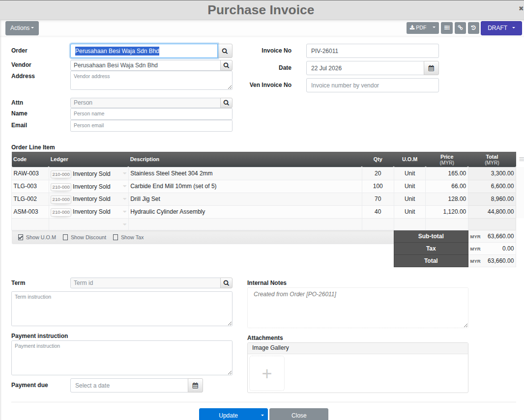Open the Actions dropdown menu
The height and width of the screenshot is (420, 524).
[x=22, y=28]
